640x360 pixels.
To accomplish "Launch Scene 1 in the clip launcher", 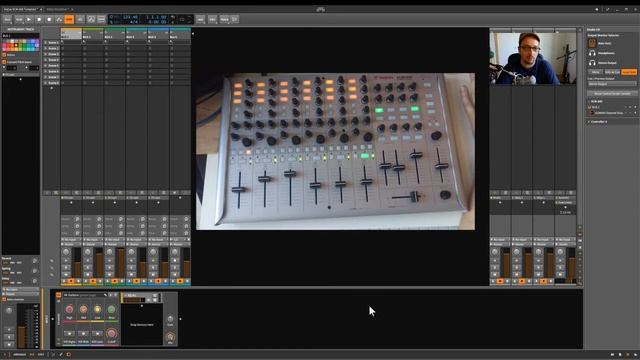I will pyautogui.click(x=51, y=42).
